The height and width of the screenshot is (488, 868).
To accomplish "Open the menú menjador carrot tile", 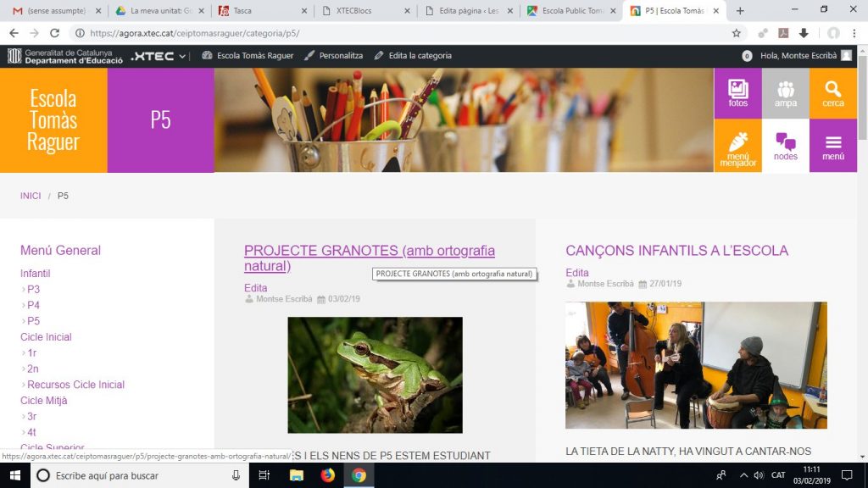I will [737, 146].
